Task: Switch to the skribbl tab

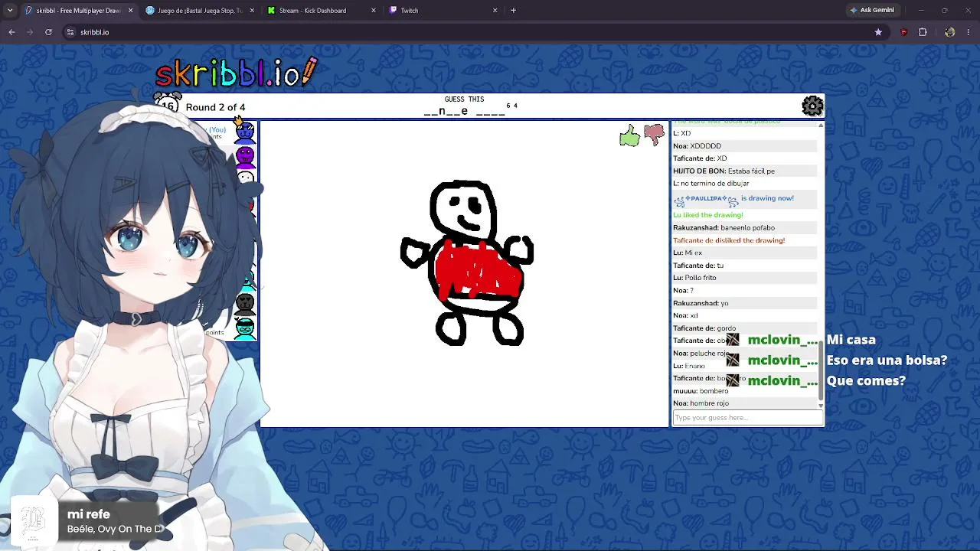Action: click(x=78, y=10)
